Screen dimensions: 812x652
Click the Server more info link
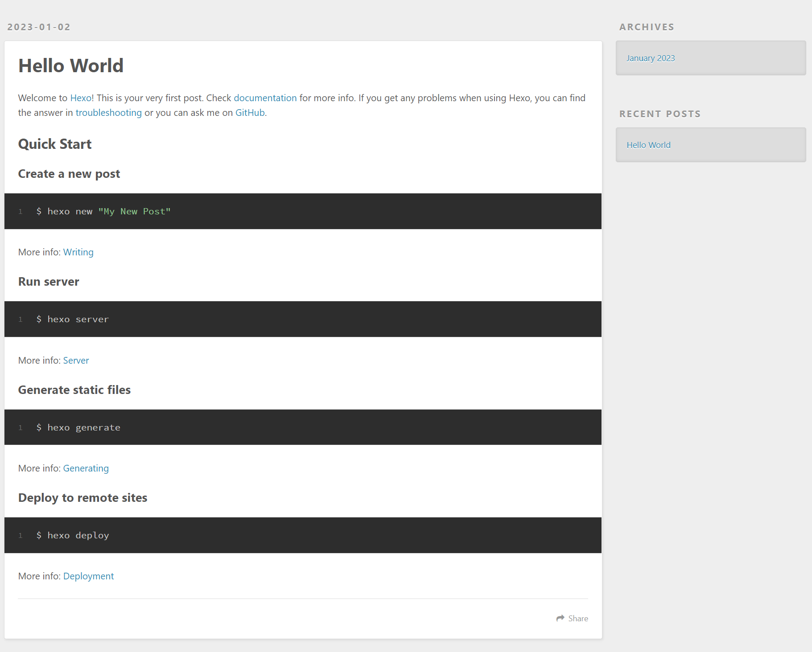(76, 361)
